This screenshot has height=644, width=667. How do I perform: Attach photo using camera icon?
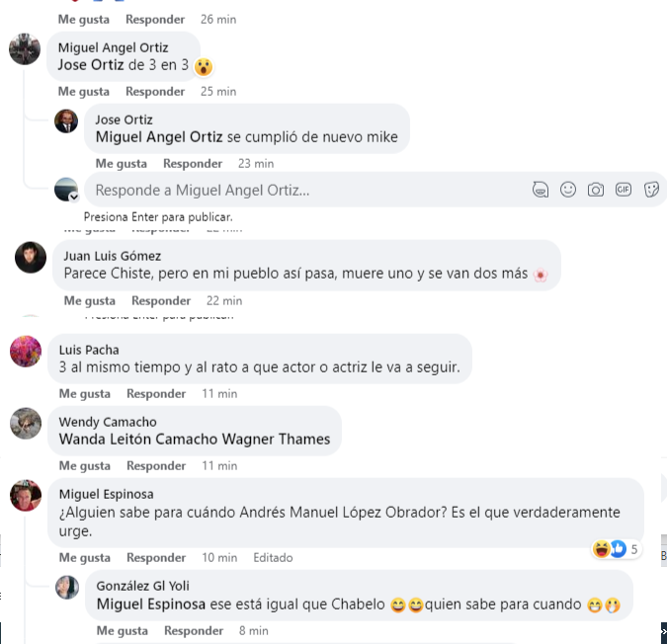tap(596, 190)
